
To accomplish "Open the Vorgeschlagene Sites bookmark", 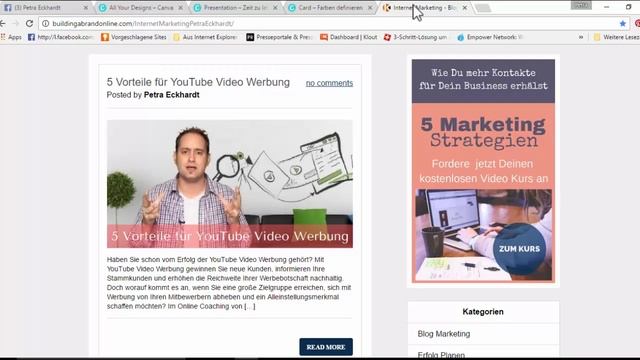I will tap(134, 37).
